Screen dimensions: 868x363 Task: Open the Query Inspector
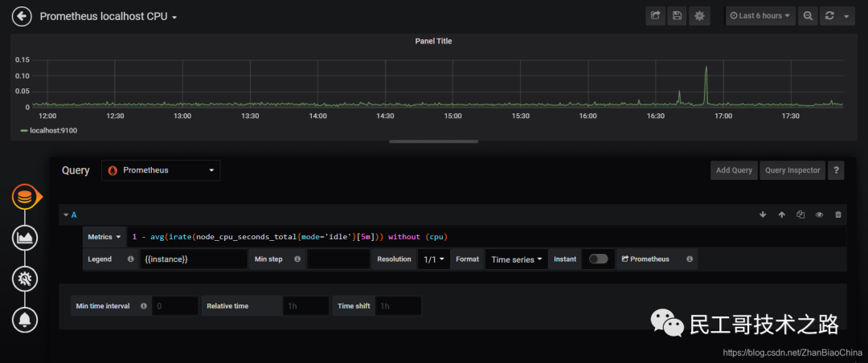point(792,170)
